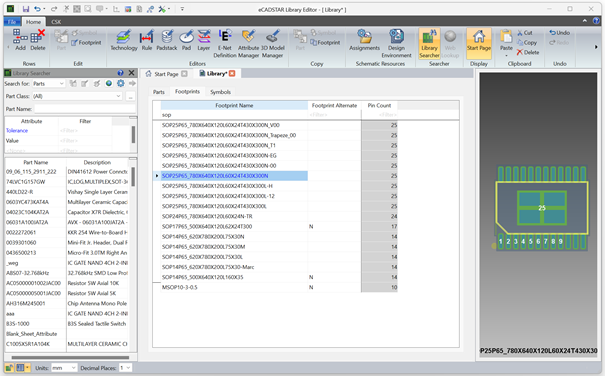Viewport: 605px width, 376px height.
Task: Switch to the Symbols tab
Action: pyautogui.click(x=220, y=92)
